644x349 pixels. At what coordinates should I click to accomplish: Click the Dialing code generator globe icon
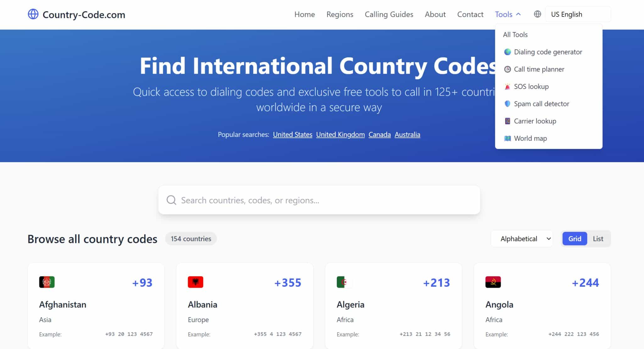[508, 52]
